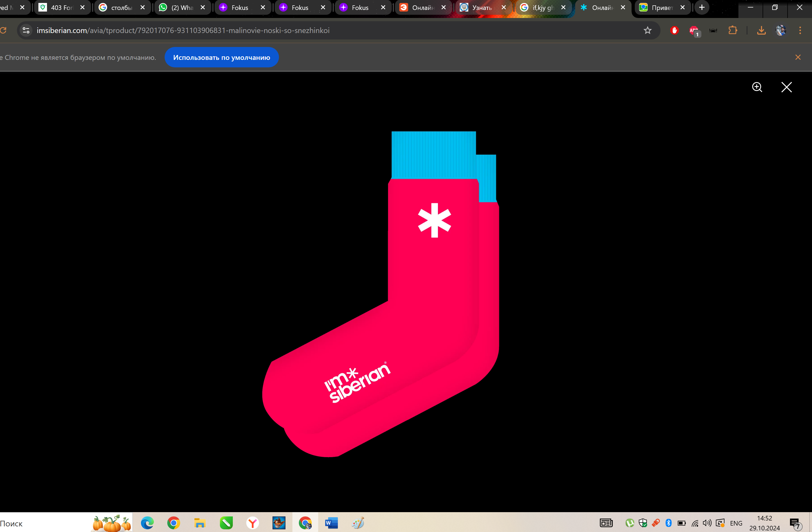Viewport: 812px width, 532px height.
Task: Close the Привет tab
Action: 682,8
